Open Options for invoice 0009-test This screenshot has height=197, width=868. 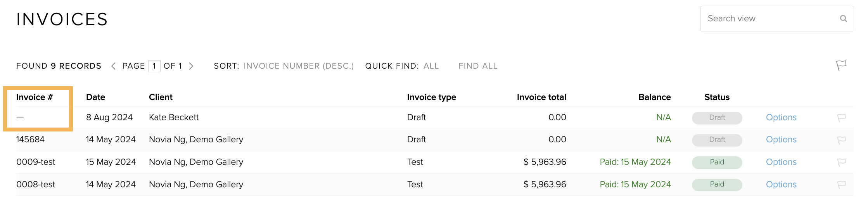click(781, 162)
